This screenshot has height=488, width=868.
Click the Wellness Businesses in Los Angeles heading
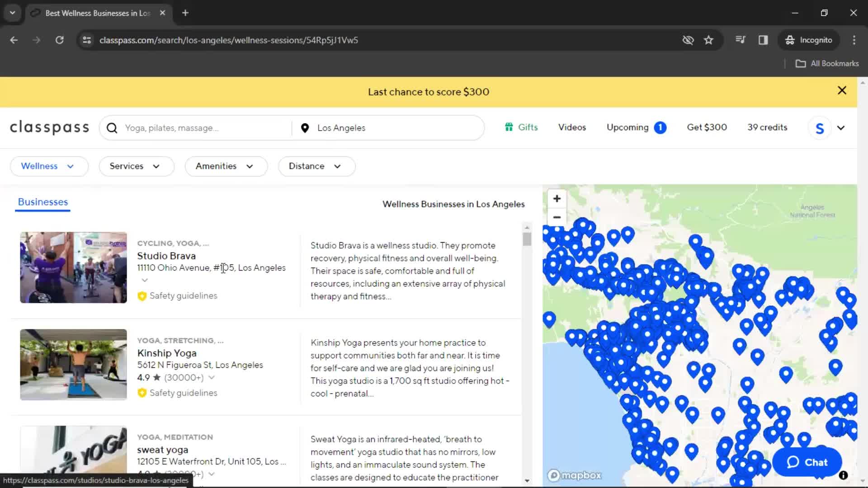tap(453, 204)
